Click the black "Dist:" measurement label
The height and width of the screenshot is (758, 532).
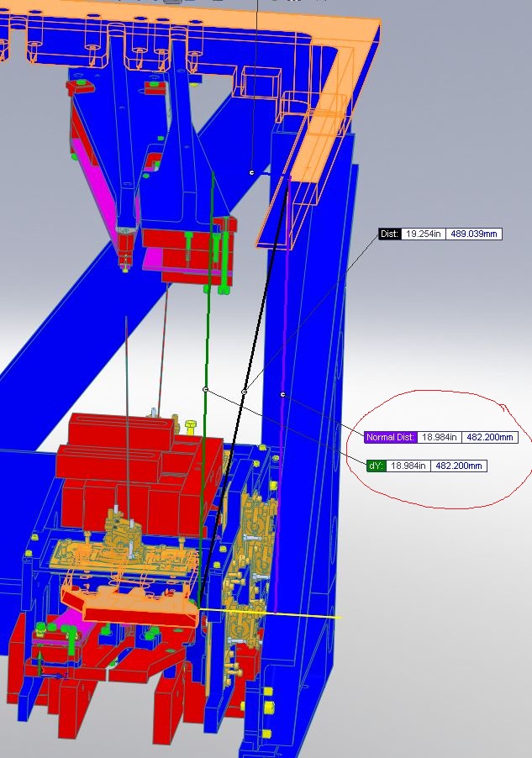click(389, 234)
